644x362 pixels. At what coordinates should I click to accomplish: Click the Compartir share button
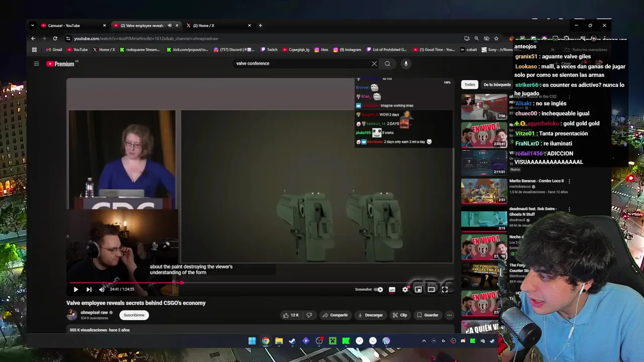click(x=335, y=315)
